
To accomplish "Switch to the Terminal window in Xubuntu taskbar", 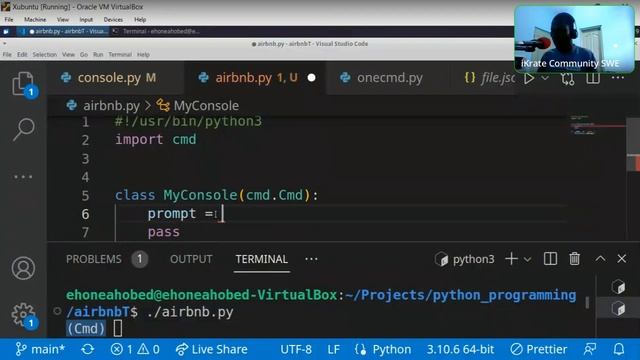I will 157,31.
